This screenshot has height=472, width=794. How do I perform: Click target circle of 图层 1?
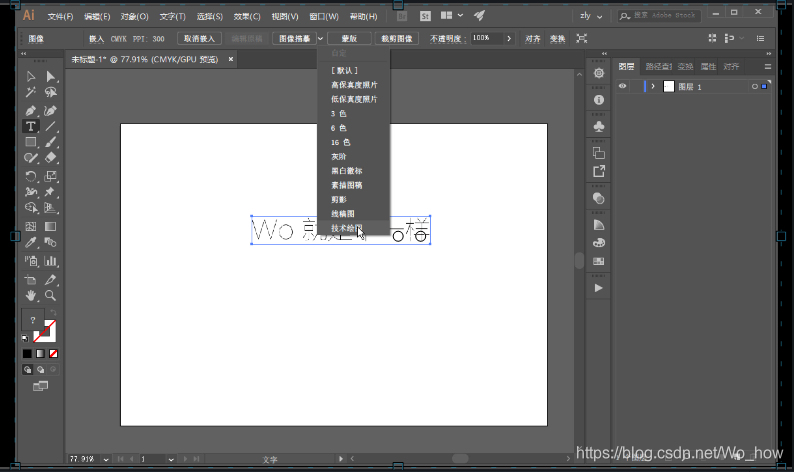click(x=755, y=87)
